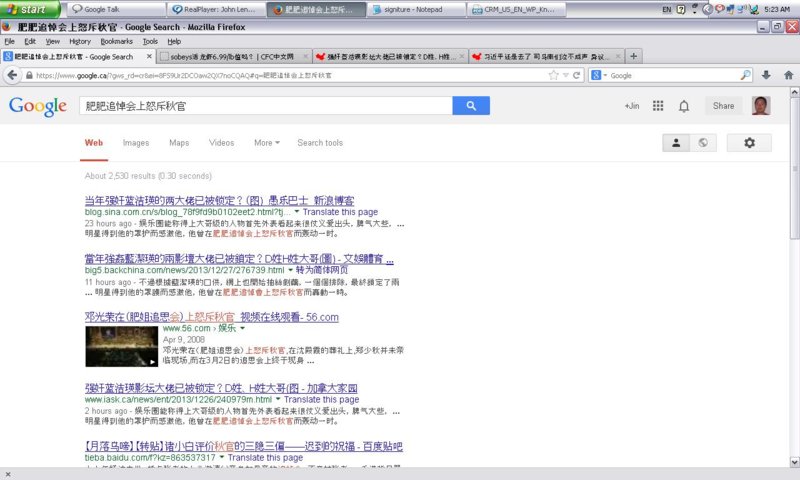Switch to RealPlayer taskbar window

click(x=216, y=9)
